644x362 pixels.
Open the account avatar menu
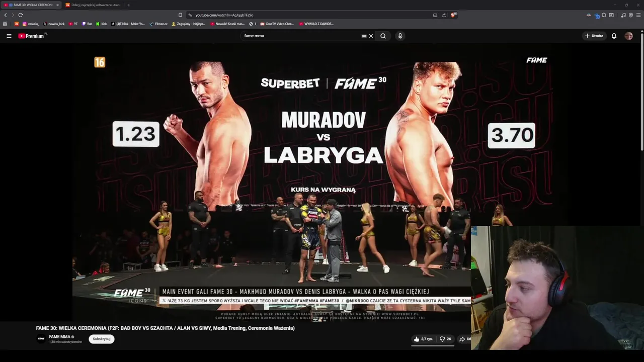click(x=628, y=36)
